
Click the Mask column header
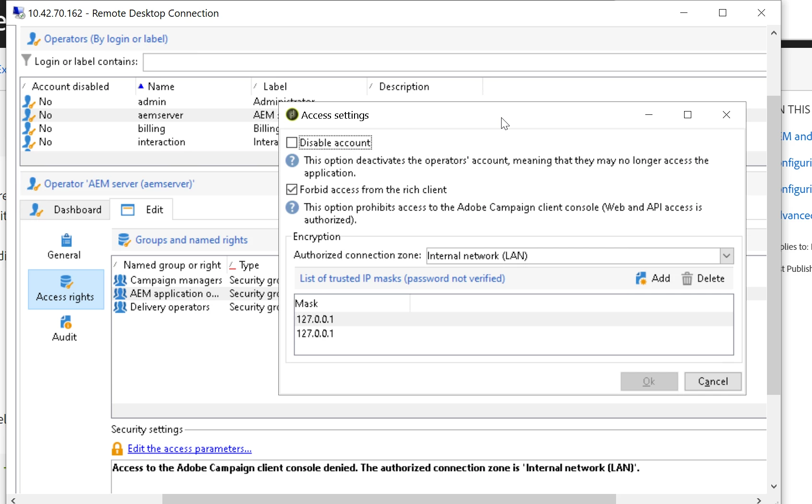352,303
